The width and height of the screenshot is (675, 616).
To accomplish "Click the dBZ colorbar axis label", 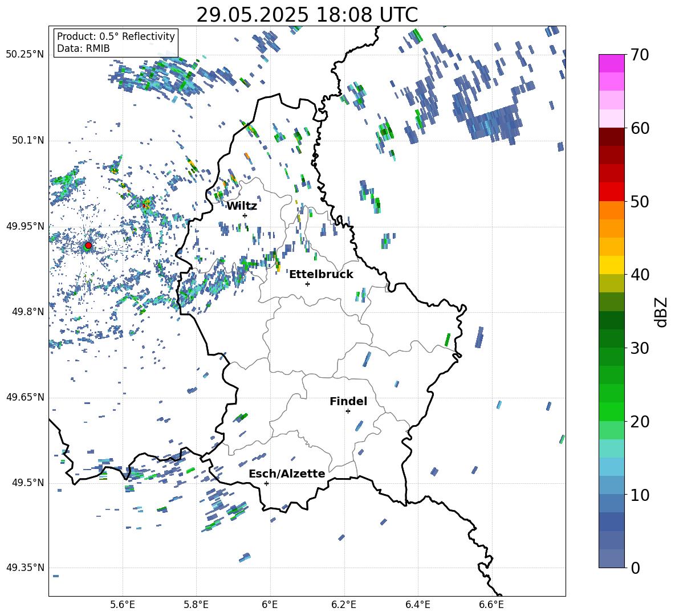I will pyautogui.click(x=662, y=312).
